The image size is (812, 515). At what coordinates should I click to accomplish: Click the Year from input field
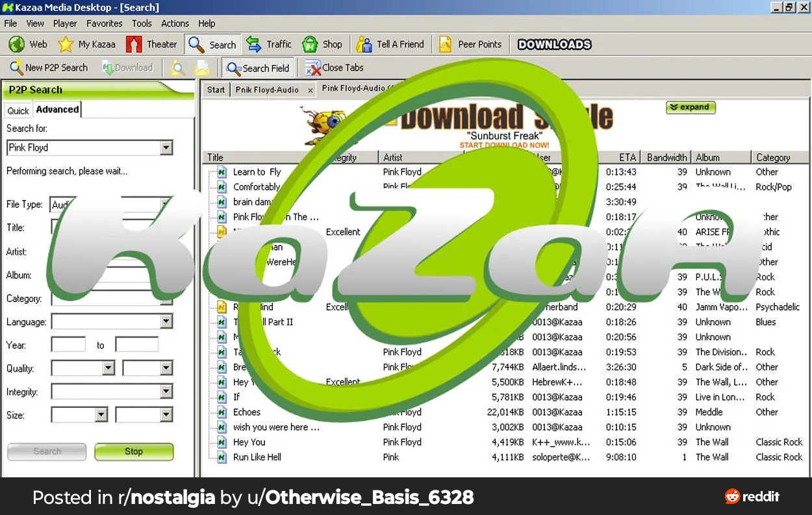(x=68, y=345)
